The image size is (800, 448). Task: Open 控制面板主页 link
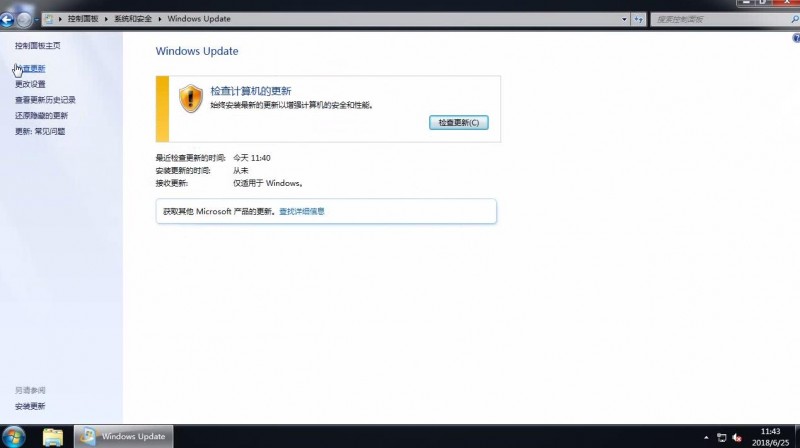tap(37, 45)
